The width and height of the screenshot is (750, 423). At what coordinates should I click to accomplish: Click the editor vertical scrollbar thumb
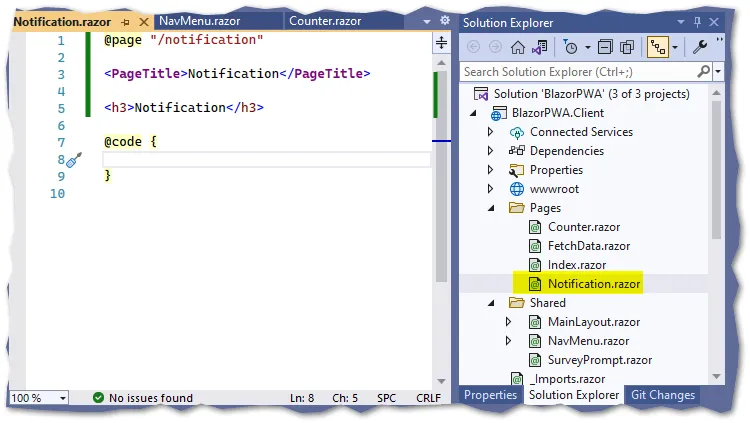point(441,177)
